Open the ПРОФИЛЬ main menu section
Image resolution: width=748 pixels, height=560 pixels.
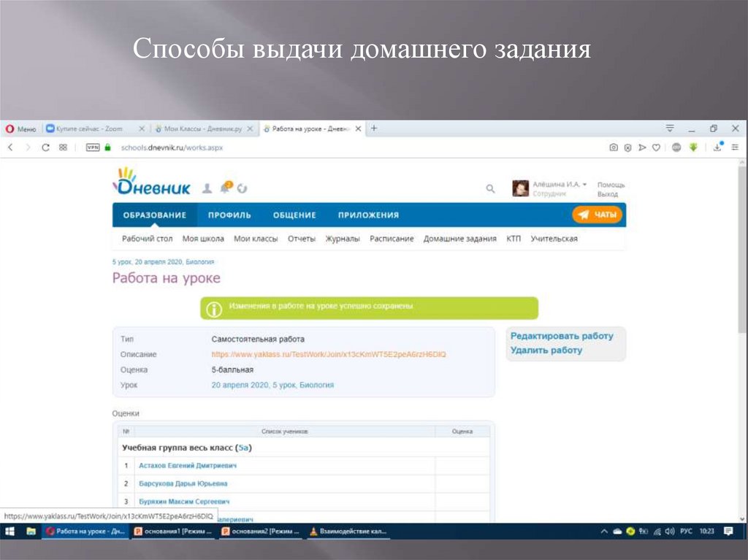(x=229, y=215)
